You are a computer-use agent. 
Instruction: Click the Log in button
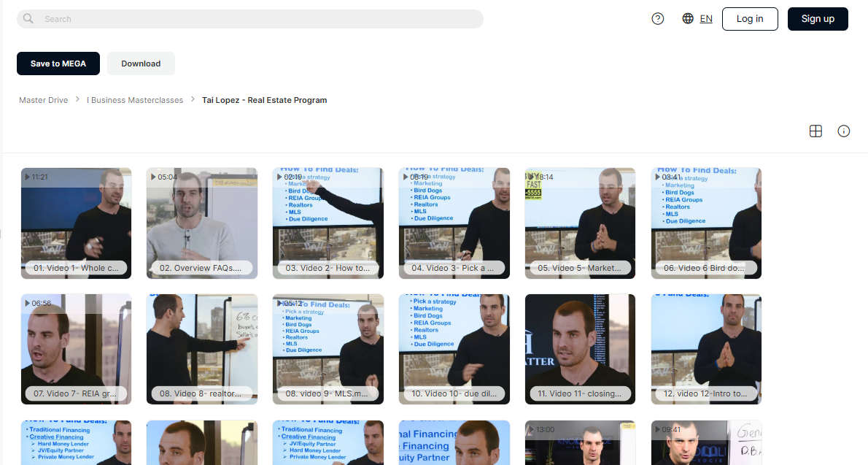point(750,19)
